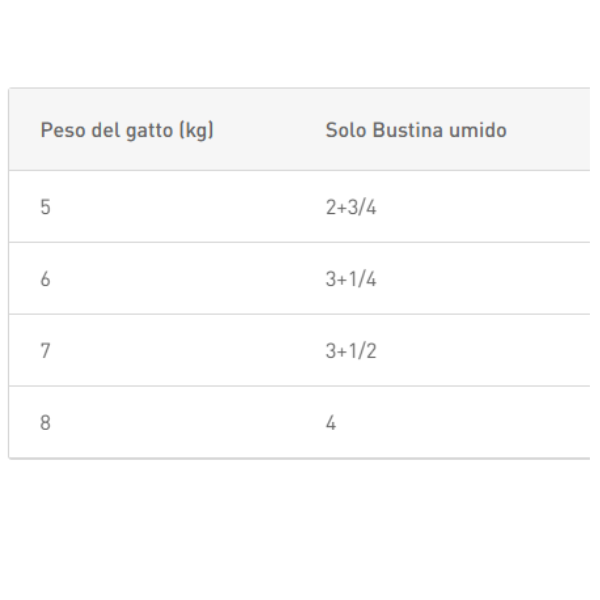
Task: Click the "3+1/2" sachet amount
Action: coord(346,352)
